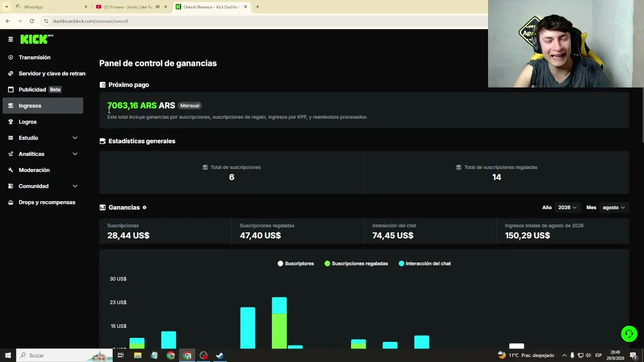
Task: Close the Nirvana YouTube tab
Action: 166,7
